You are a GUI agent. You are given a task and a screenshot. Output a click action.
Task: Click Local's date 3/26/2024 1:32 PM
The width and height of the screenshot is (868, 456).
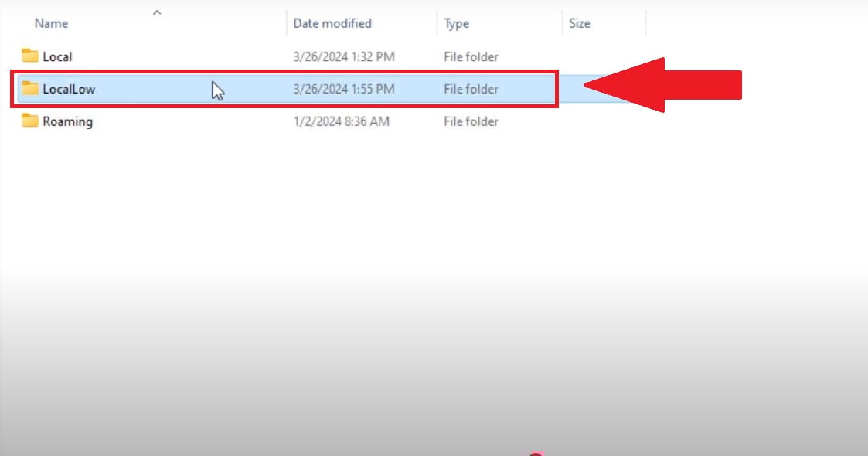coord(344,56)
